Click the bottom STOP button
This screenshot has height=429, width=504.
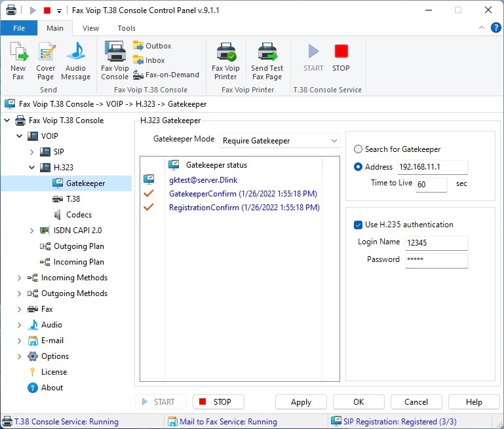click(x=218, y=401)
